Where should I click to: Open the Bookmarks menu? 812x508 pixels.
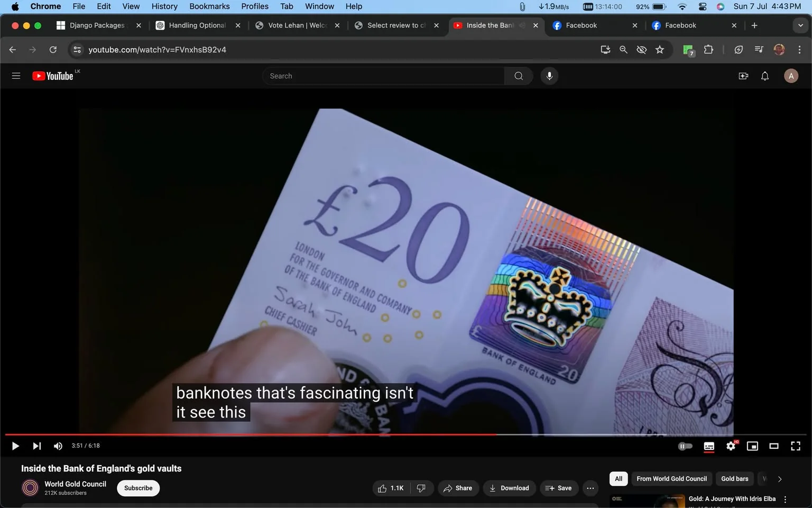(209, 6)
